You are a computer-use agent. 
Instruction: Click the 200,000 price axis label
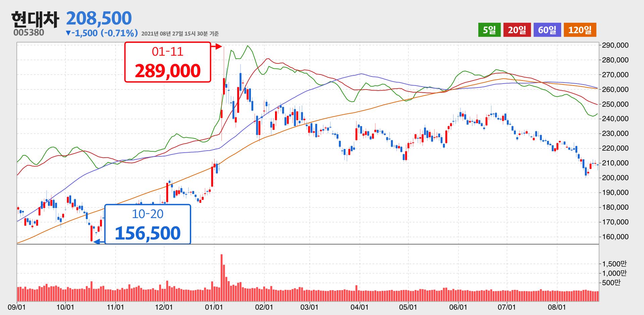click(615, 178)
